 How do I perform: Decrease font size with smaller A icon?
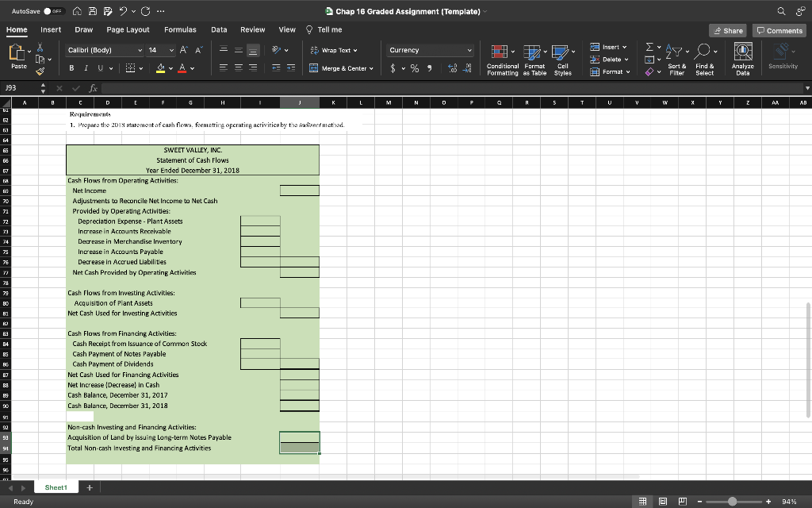click(x=199, y=50)
